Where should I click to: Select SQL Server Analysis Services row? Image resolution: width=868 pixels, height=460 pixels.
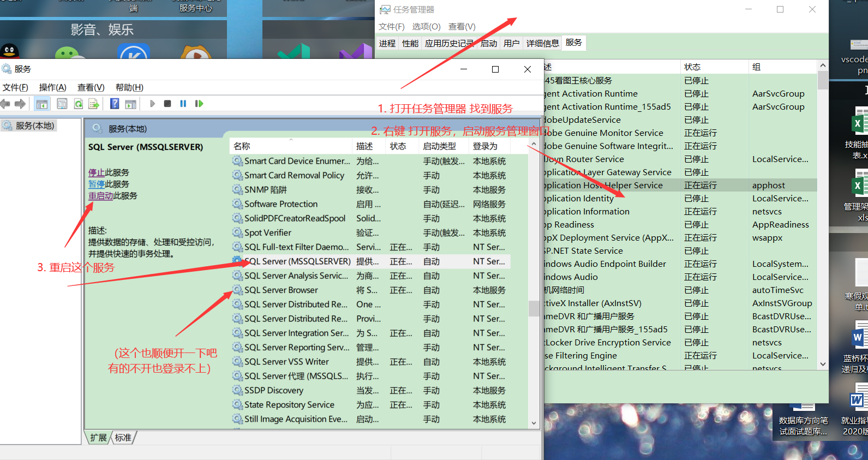[x=371, y=276]
